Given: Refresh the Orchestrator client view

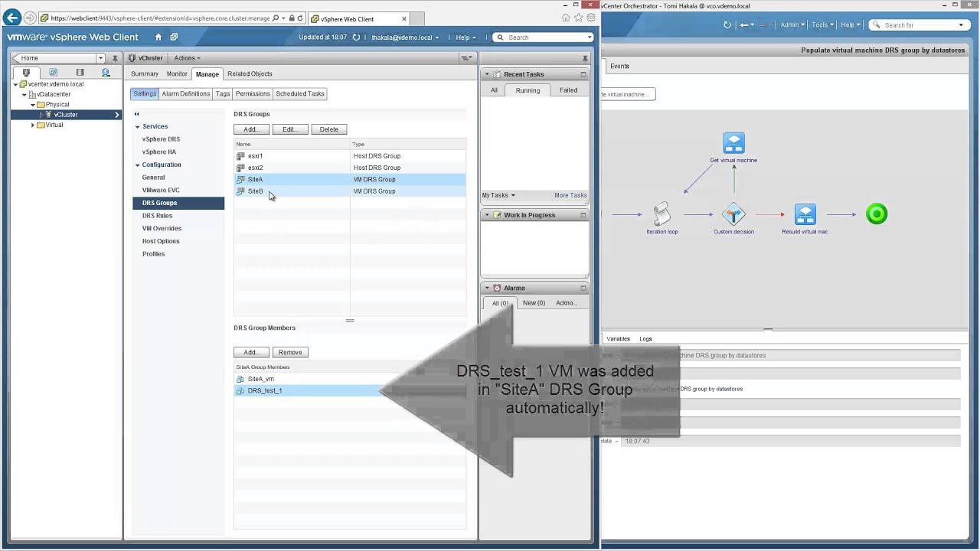Looking at the screenshot, I should click(727, 24).
